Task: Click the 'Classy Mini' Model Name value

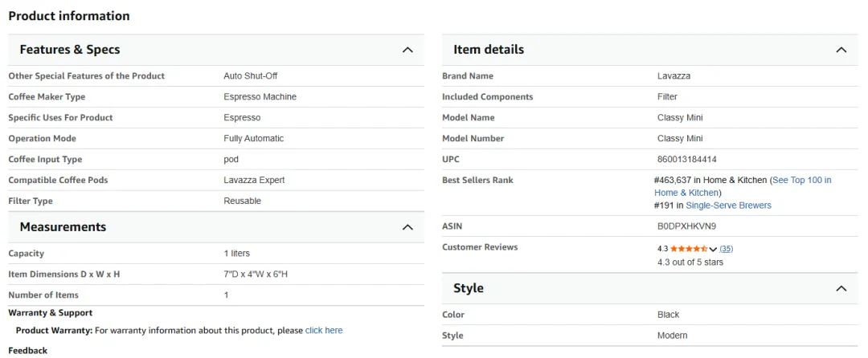Action: tap(681, 118)
